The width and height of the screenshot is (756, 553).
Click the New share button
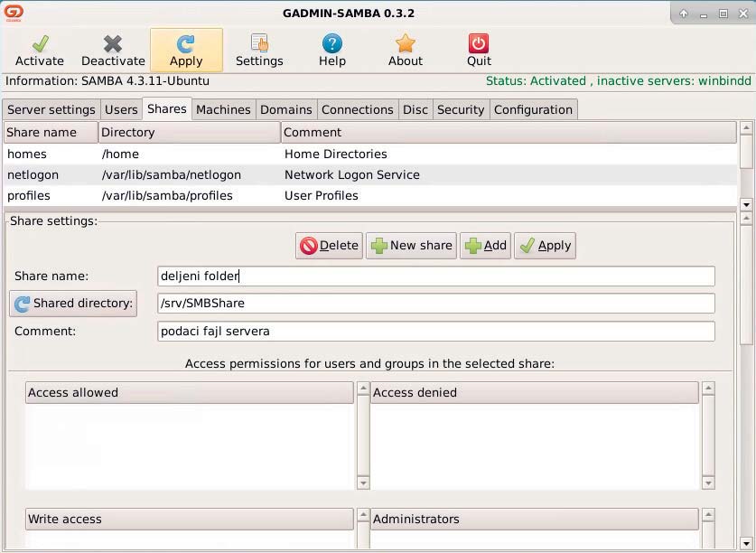tap(411, 246)
